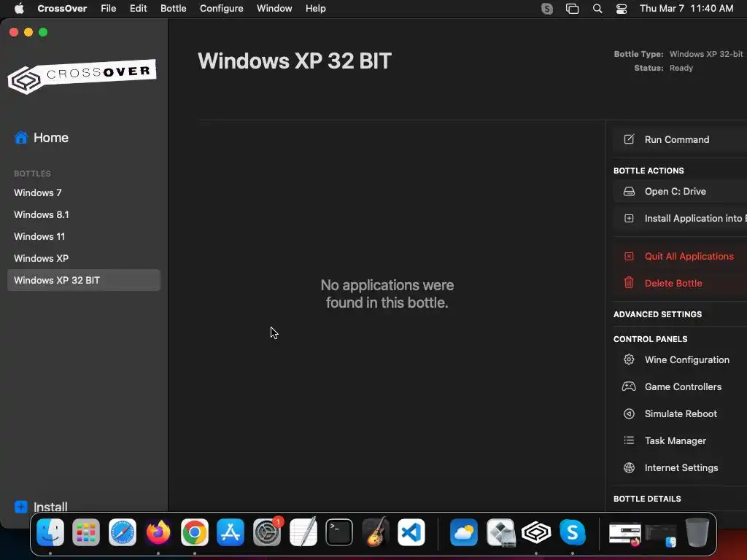
Task: Open TextEdit from the Dock
Action: tap(303, 532)
